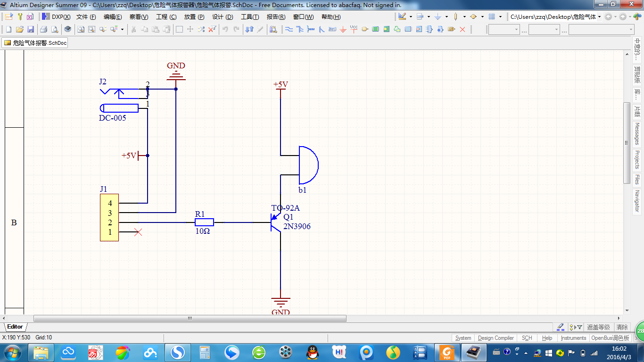Screen dimensions: 644x362
Task: Open the 帮助(H) menu
Action: 331,16
